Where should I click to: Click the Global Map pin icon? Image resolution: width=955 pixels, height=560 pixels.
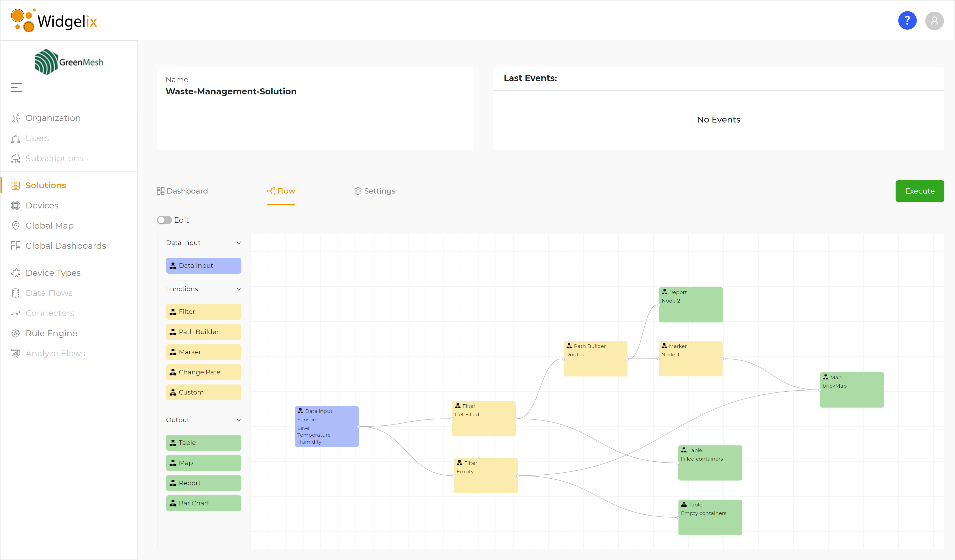pos(16,226)
